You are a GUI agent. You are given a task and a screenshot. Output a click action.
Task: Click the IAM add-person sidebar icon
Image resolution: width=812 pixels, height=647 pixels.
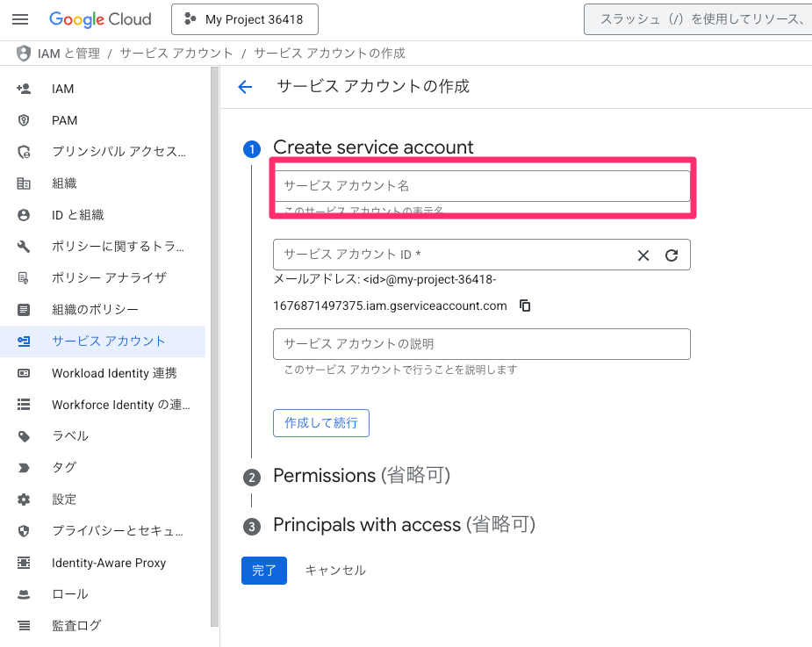[24, 89]
